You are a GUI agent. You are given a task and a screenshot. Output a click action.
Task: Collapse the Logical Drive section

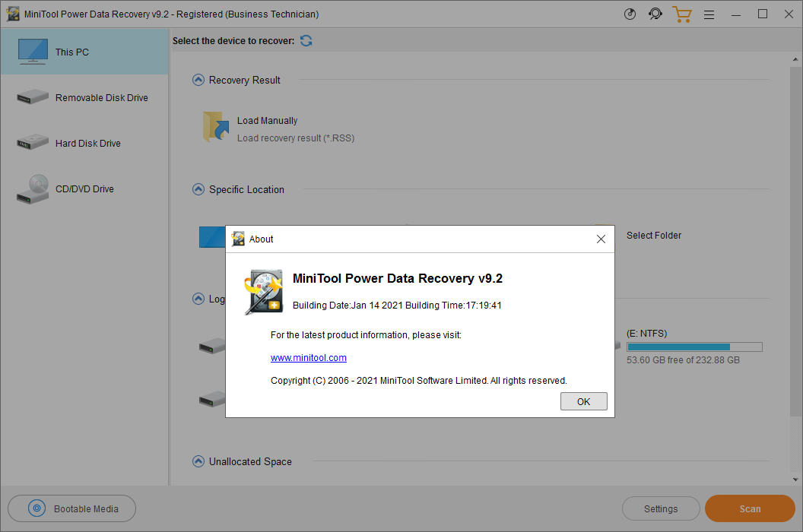coord(198,299)
